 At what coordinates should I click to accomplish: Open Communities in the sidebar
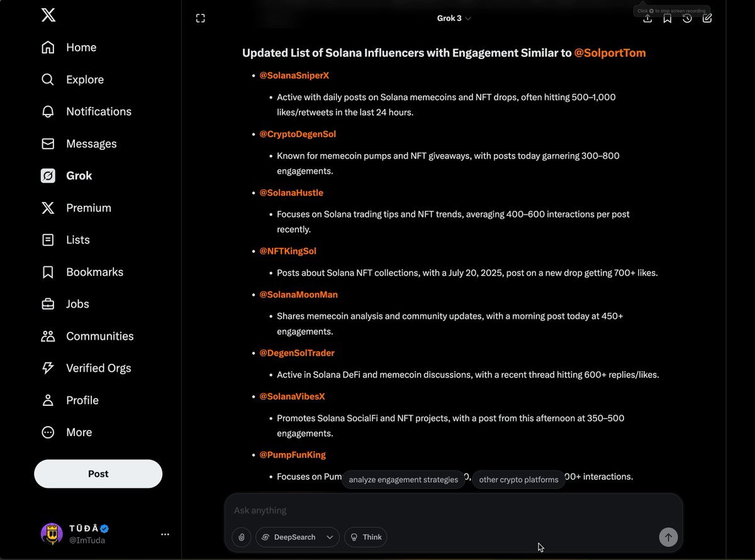coord(100,336)
